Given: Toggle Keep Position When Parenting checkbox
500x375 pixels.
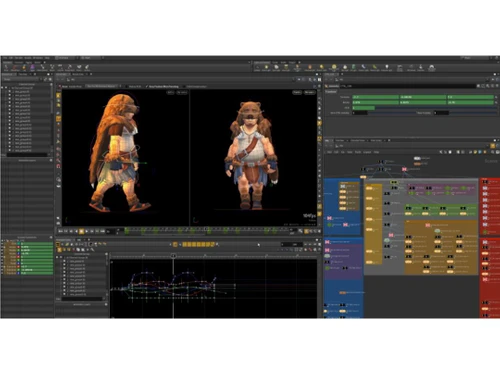Looking at the screenshot, I should 147,86.
